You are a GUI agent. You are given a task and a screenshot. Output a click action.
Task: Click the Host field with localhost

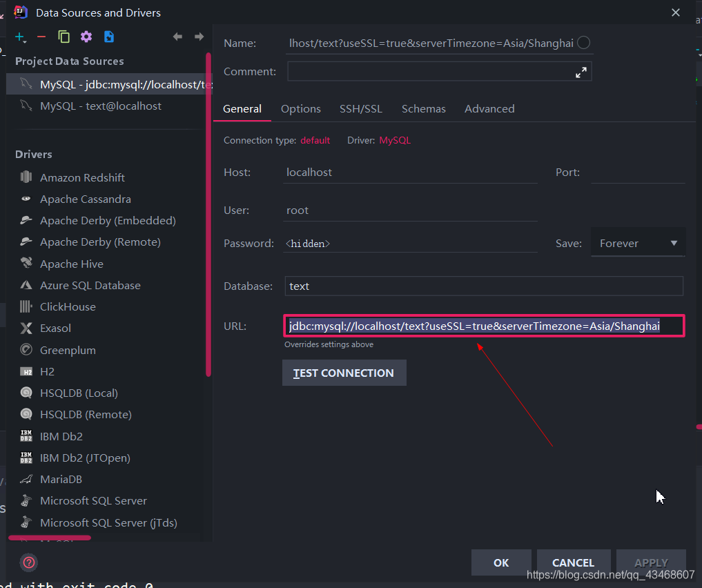tap(410, 173)
